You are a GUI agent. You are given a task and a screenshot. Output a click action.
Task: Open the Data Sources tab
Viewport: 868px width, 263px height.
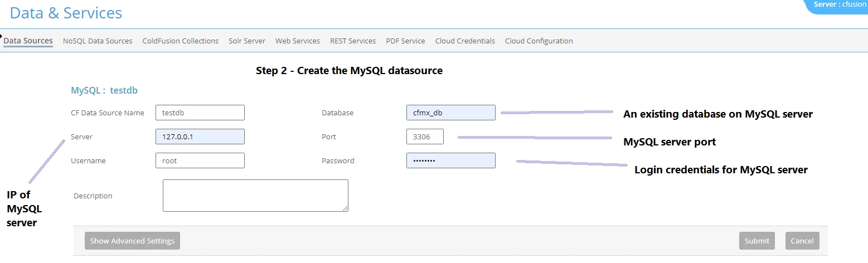point(28,41)
